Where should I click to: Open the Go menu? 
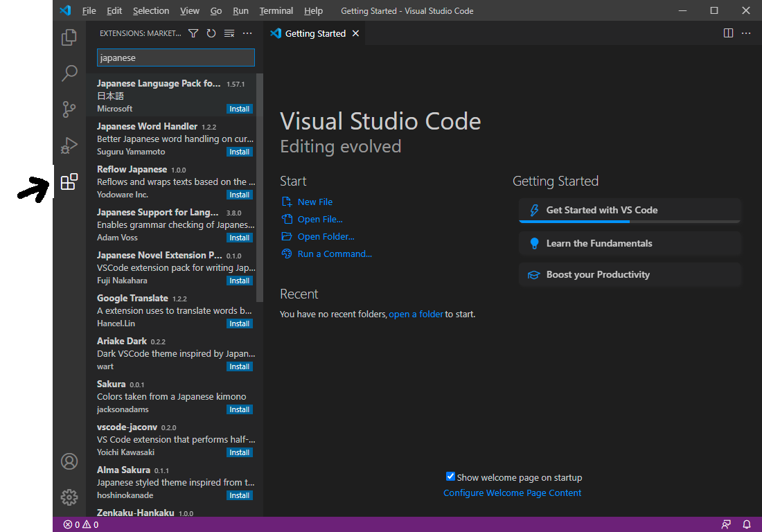click(215, 10)
